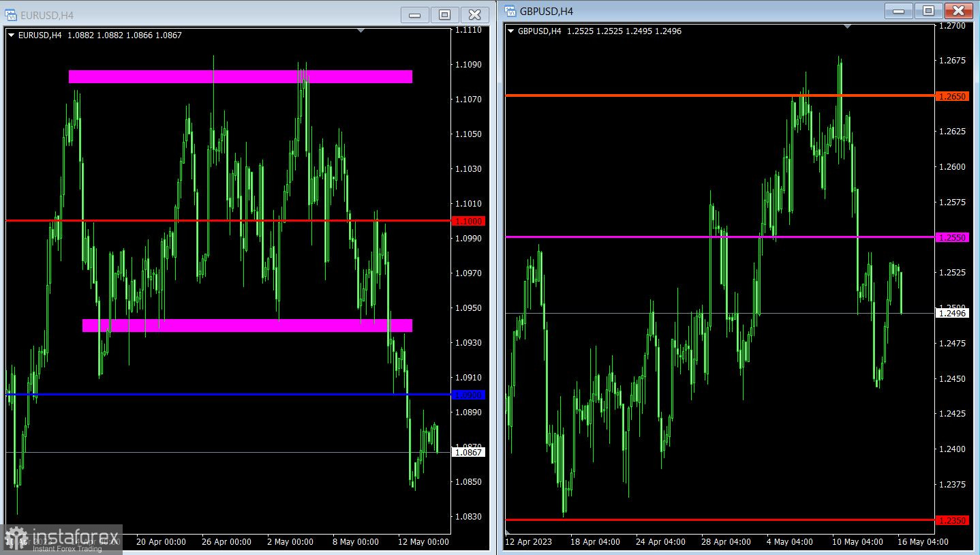Viewport: 980px width, 555px height.
Task: Click the 12 May 00:00 date on EURUSD
Action: (423, 542)
